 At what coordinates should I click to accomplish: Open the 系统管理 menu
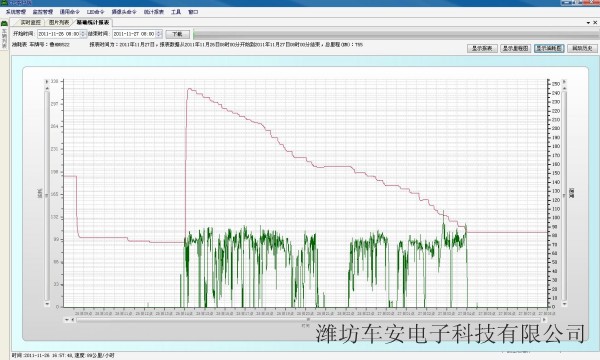(16, 12)
